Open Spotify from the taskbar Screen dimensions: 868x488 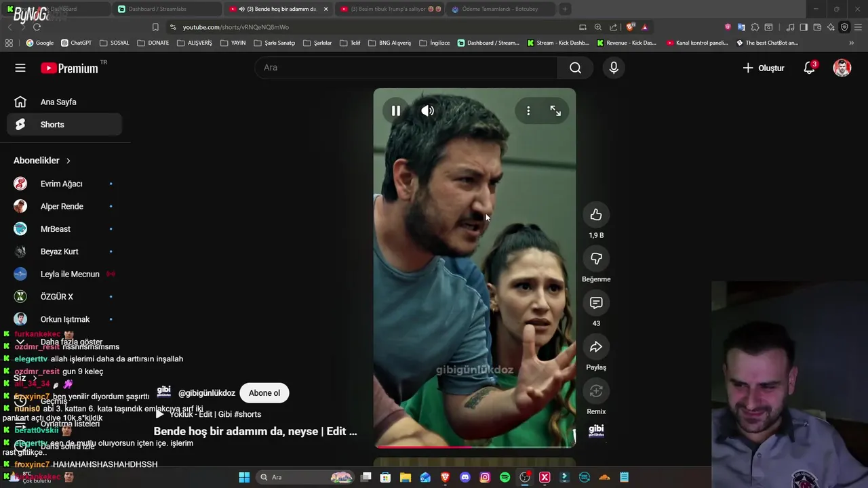pyautogui.click(x=505, y=477)
